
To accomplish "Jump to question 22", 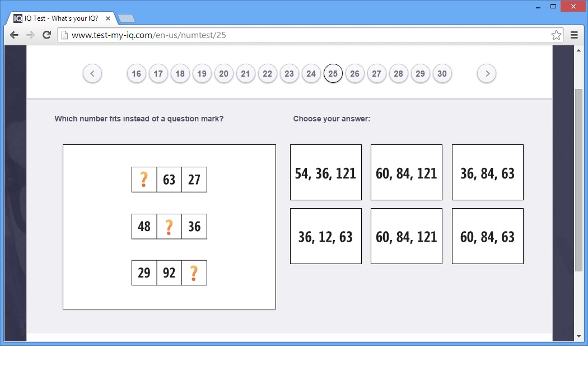I will click(x=267, y=73).
